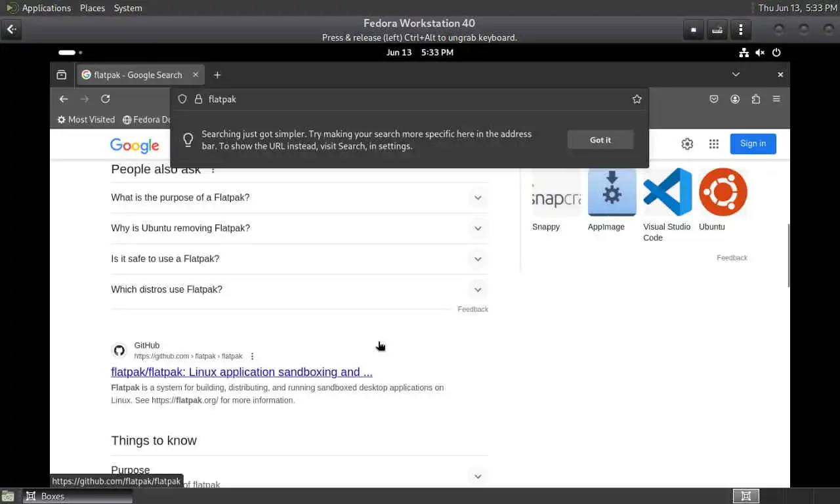Click the show desktop icon in taskbar
Viewport: 840px width, 504px height.
[8, 497]
